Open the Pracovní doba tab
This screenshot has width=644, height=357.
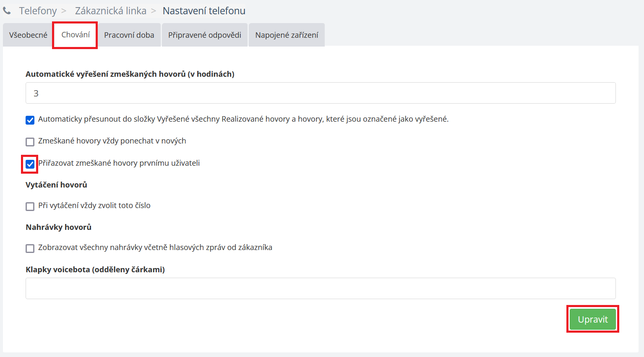pyautogui.click(x=129, y=35)
